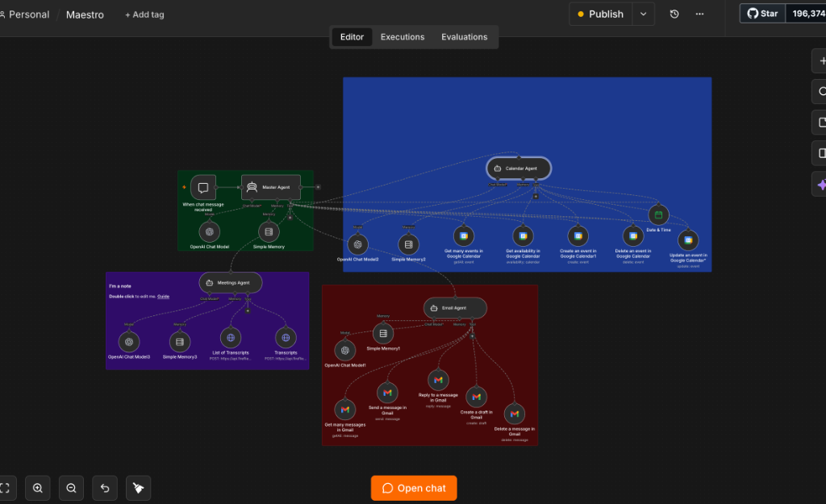The width and height of the screenshot is (826, 504).
Task: Add a tag to the workflow
Action: click(x=144, y=15)
